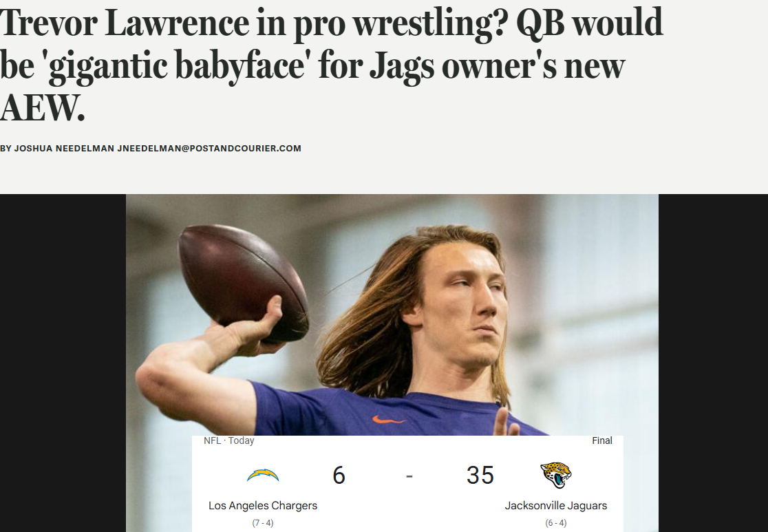This screenshot has width=768, height=532.
Task: Click the Jaguars (6-4) record
Action: pos(556,523)
